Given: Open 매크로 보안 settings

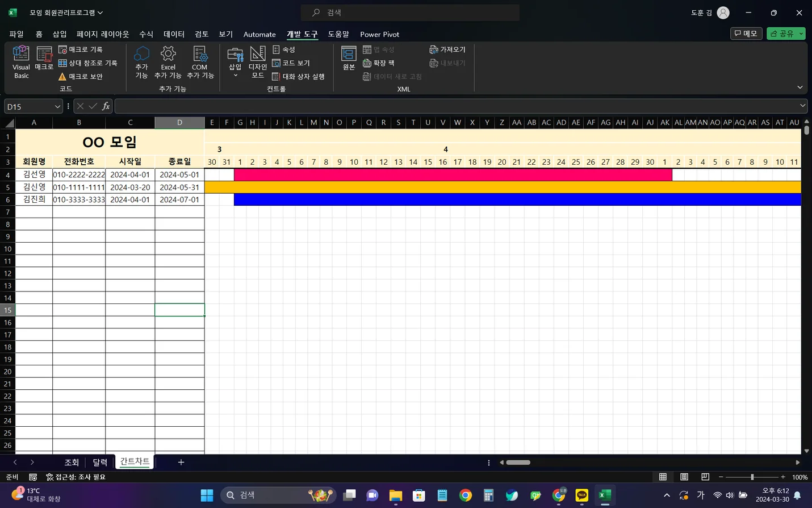Looking at the screenshot, I should 81,76.
